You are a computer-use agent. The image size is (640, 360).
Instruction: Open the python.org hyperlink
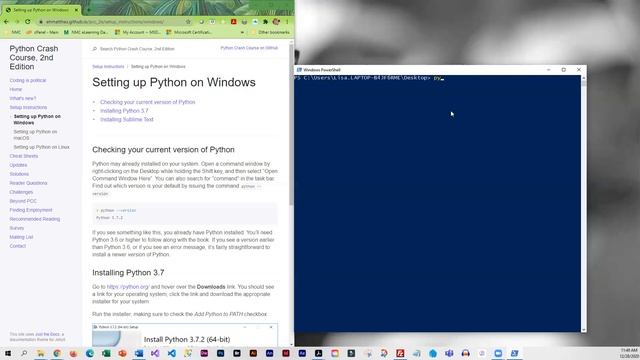coord(128,287)
